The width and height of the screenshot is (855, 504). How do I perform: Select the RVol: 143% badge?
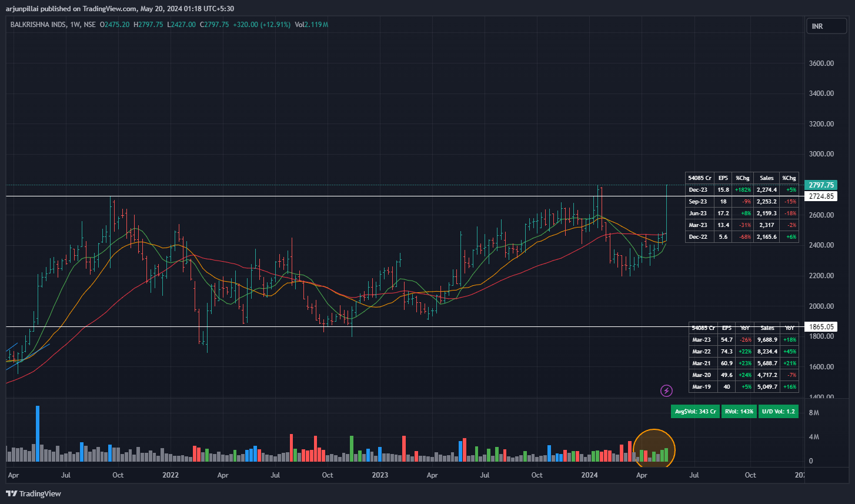739,411
